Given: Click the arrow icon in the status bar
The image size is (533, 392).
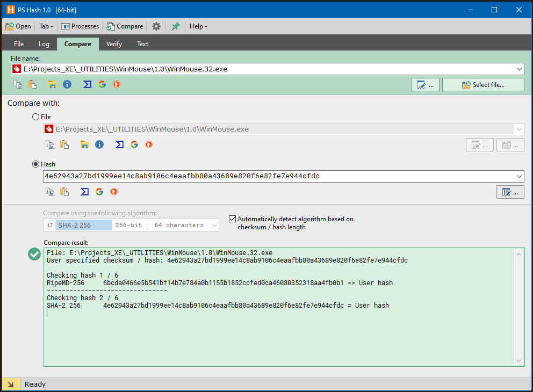Looking at the screenshot, I should [11, 384].
